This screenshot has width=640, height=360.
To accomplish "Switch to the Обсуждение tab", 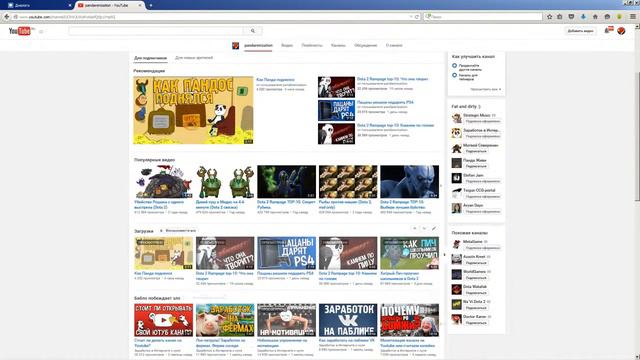I will pyautogui.click(x=365, y=45).
